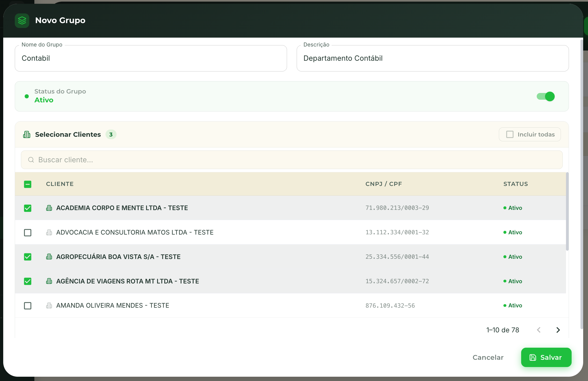Click the CNPJ / CPF column header

(384, 184)
